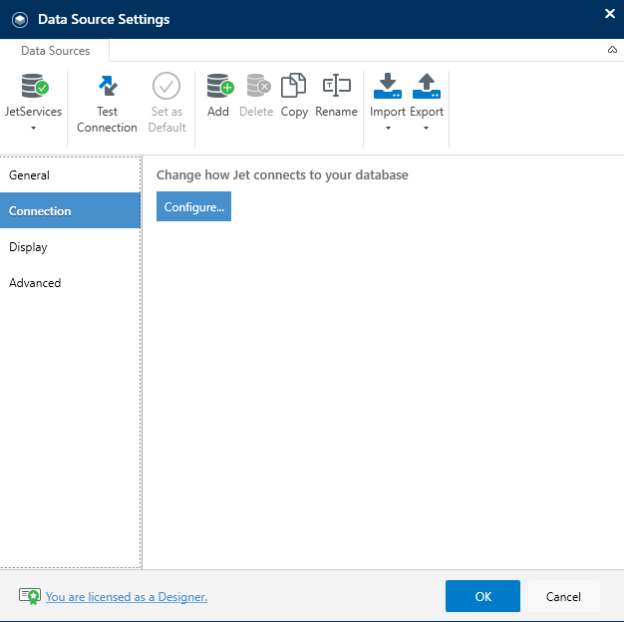The image size is (624, 622).
Task: Expand the JetServices dropdown arrow
Action: [x=33, y=128]
